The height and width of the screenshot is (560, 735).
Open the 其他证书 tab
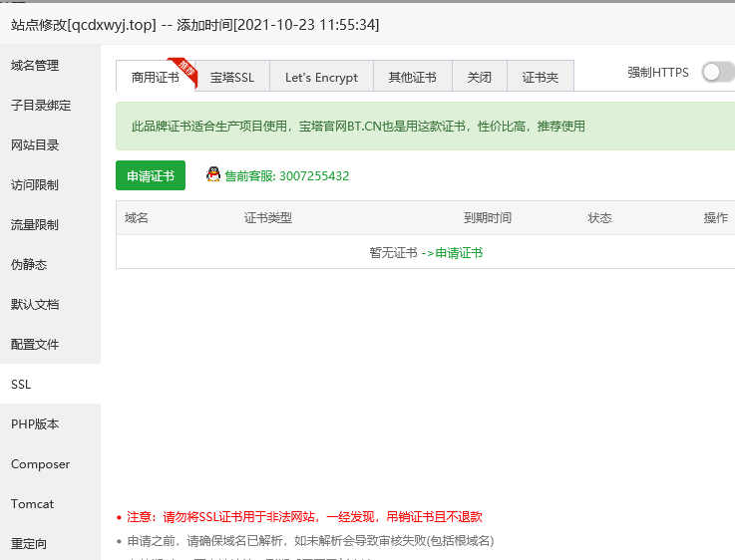tap(413, 77)
